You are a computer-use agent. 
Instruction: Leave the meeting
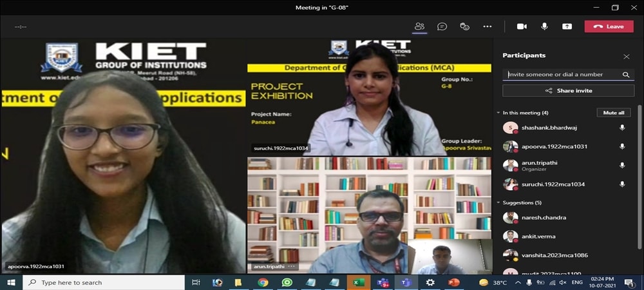tap(609, 26)
